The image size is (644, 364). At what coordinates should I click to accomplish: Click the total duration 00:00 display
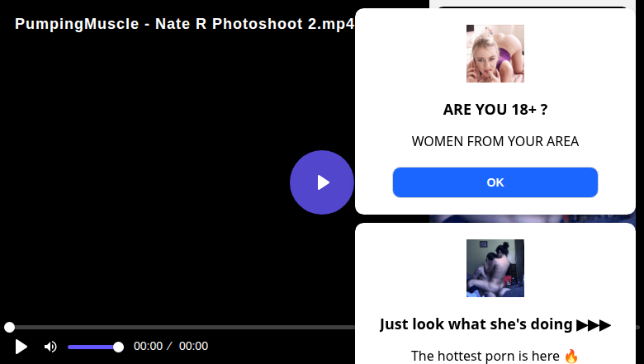point(193,347)
